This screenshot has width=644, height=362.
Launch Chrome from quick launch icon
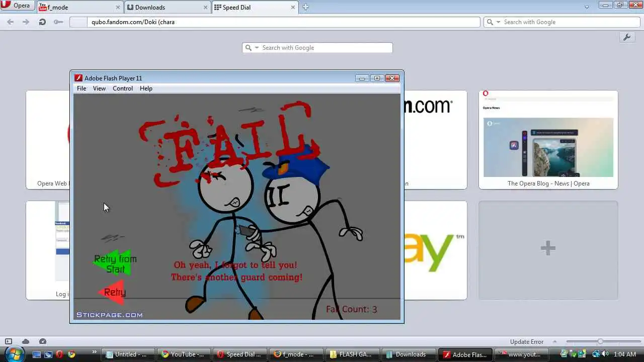point(71,354)
